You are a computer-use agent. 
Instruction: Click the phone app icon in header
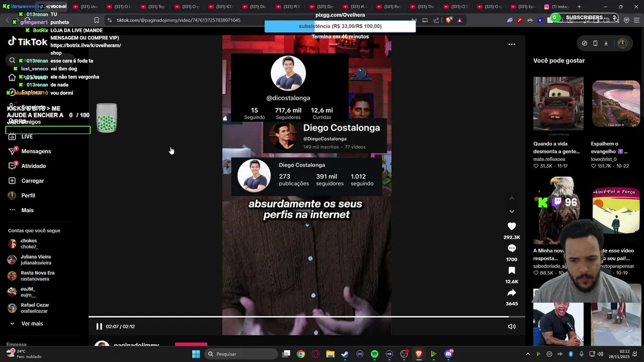595,43
